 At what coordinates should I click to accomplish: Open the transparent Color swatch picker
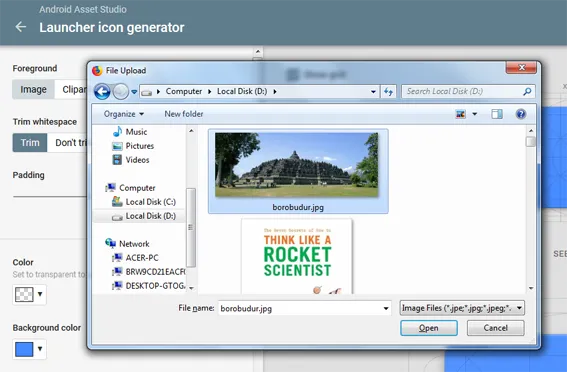pyautogui.click(x=29, y=294)
